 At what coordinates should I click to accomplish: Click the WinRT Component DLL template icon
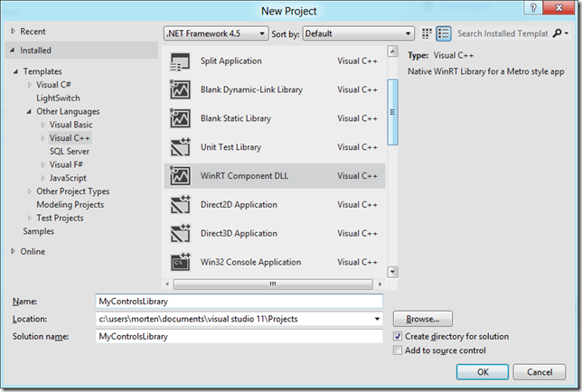pos(180,176)
